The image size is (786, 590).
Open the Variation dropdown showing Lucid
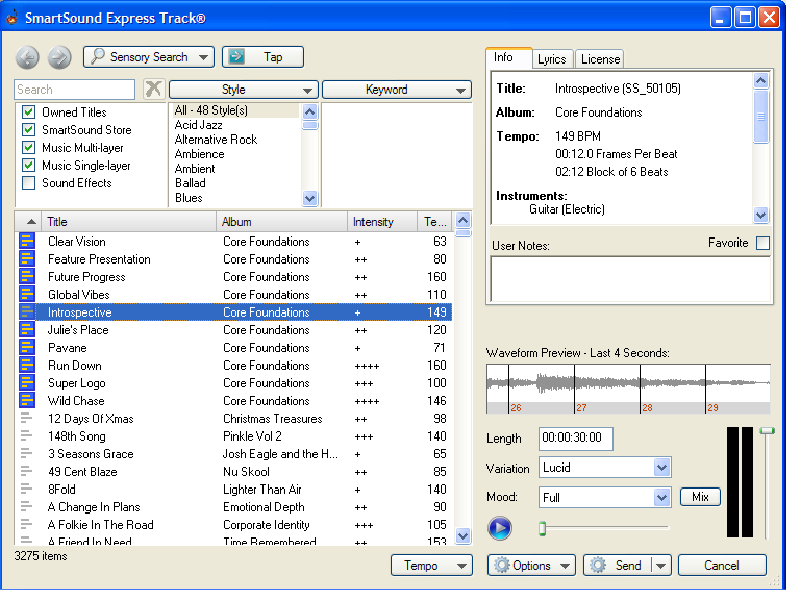click(x=605, y=467)
